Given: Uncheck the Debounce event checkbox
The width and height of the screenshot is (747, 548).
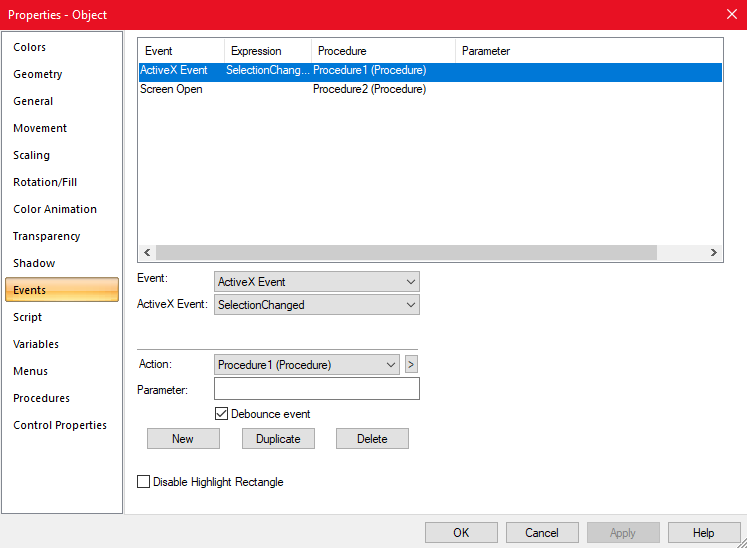Looking at the screenshot, I should [x=222, y=414].
